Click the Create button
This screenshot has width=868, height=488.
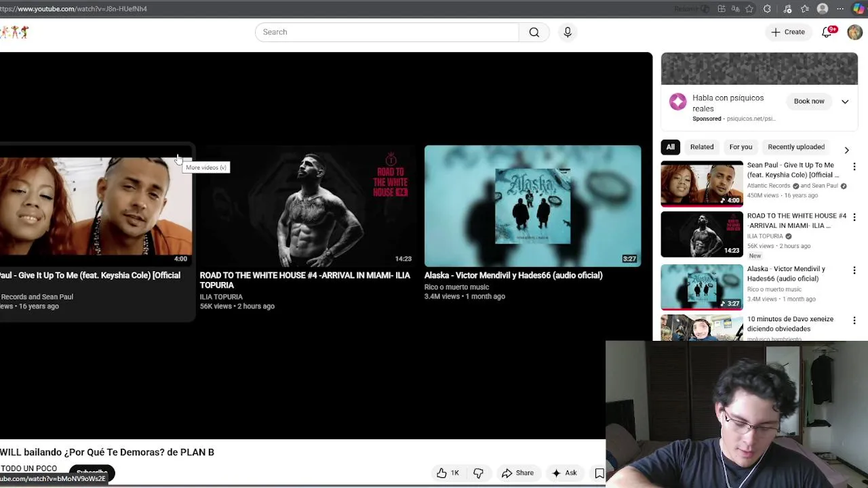pos(787,32)
